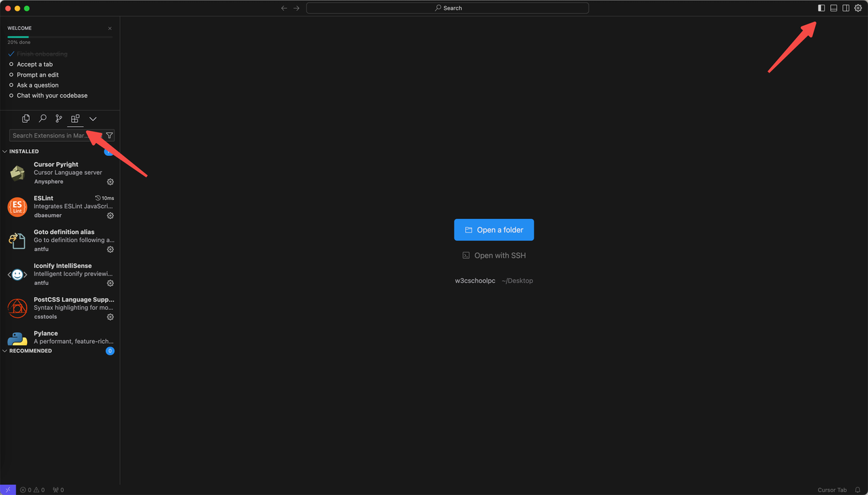Screen dimensions: 868x495
Task: Select "Chat with your codebase" onboarding item
Action: pos(52,96)
